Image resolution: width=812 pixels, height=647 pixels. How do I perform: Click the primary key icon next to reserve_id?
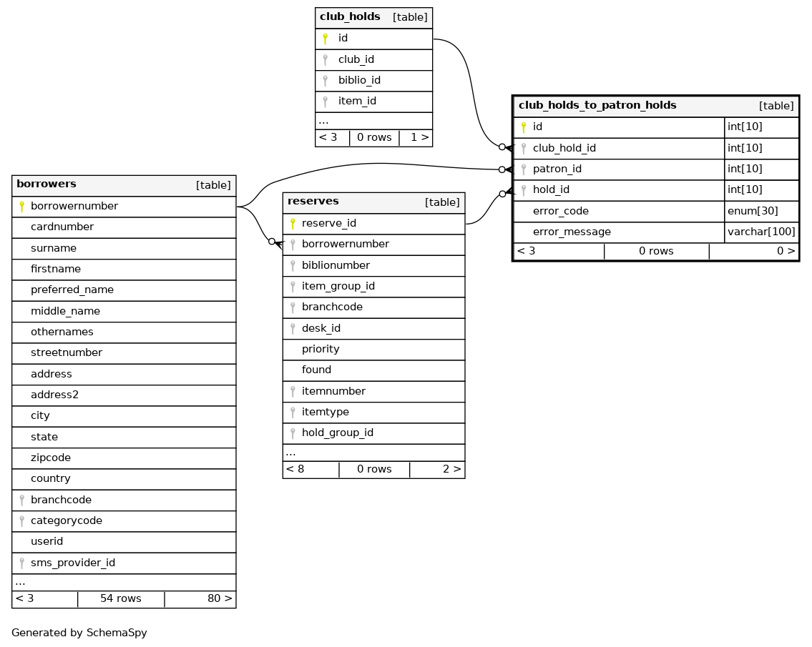(x=293, y=224)
